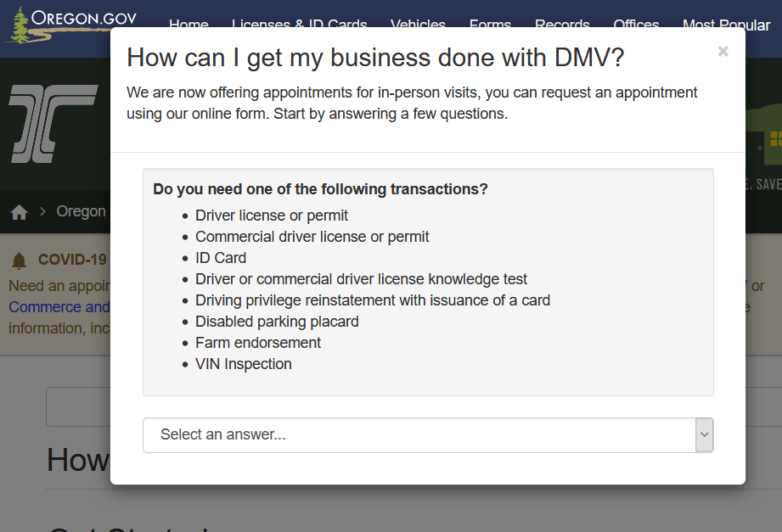Choose Offices in the navigation bar
The width and height of the screenshot is (782, 532).
point(636,25)
